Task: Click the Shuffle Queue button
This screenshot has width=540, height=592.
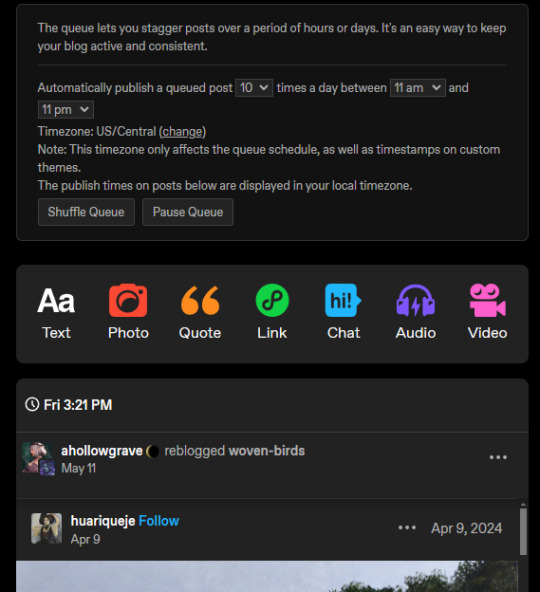Action: pyautogui.click(x=86, y=212)
